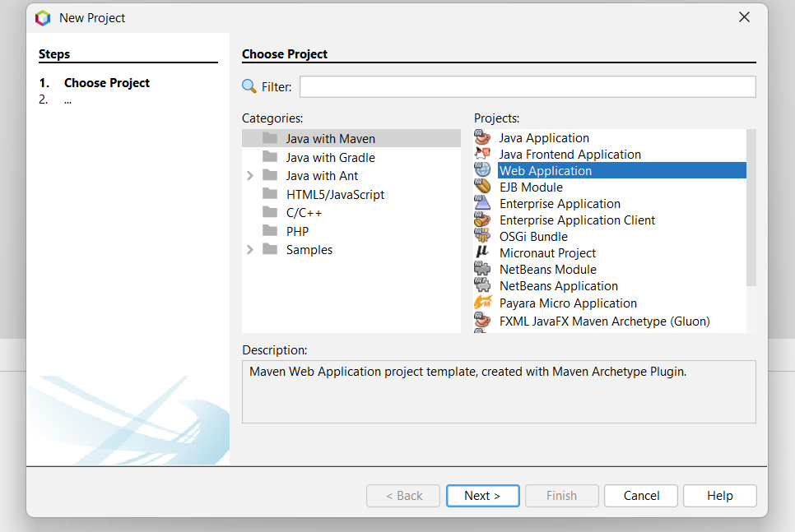
Task: Click the PHP folder icon
Action: 270,230
